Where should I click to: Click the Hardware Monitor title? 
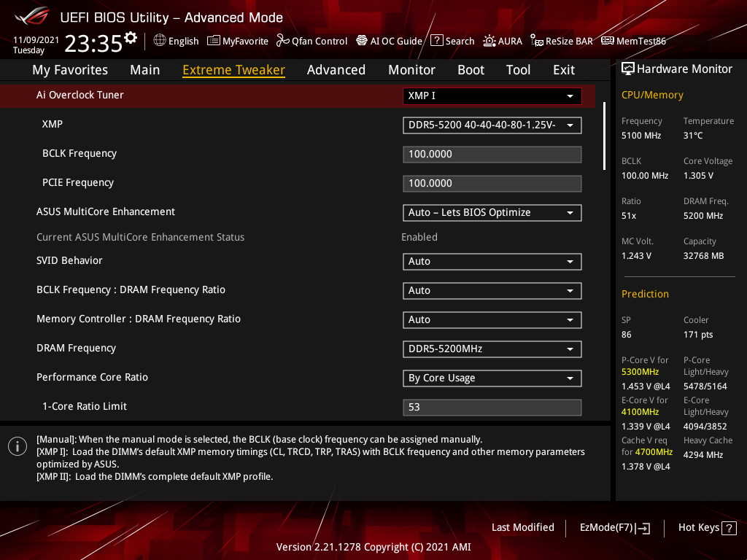tap(684, 69)
